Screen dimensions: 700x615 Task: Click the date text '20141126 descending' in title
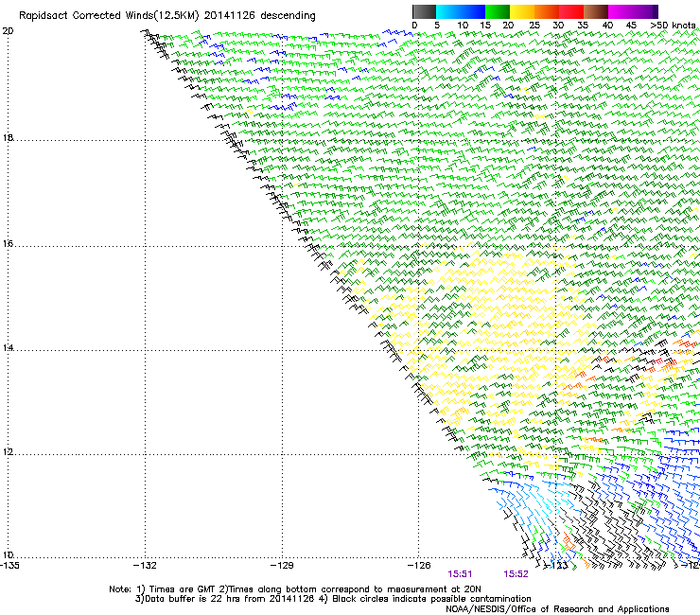(260, 16)
